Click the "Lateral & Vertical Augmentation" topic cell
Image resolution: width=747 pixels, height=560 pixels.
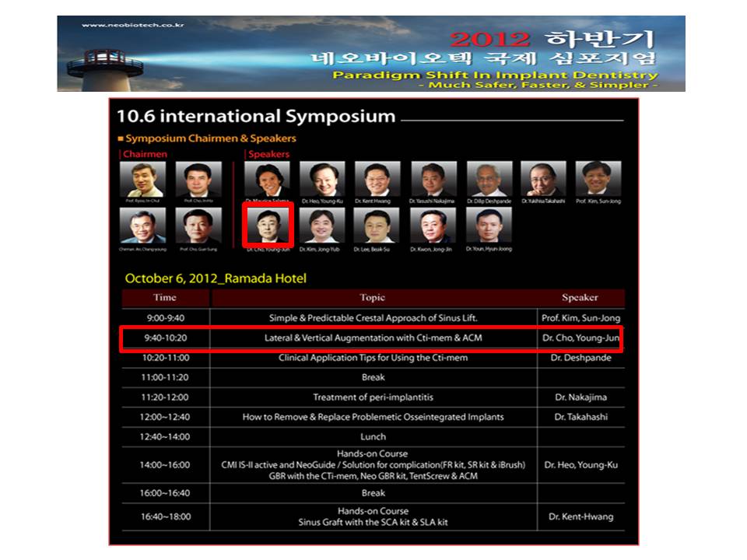tap(373, 338)
